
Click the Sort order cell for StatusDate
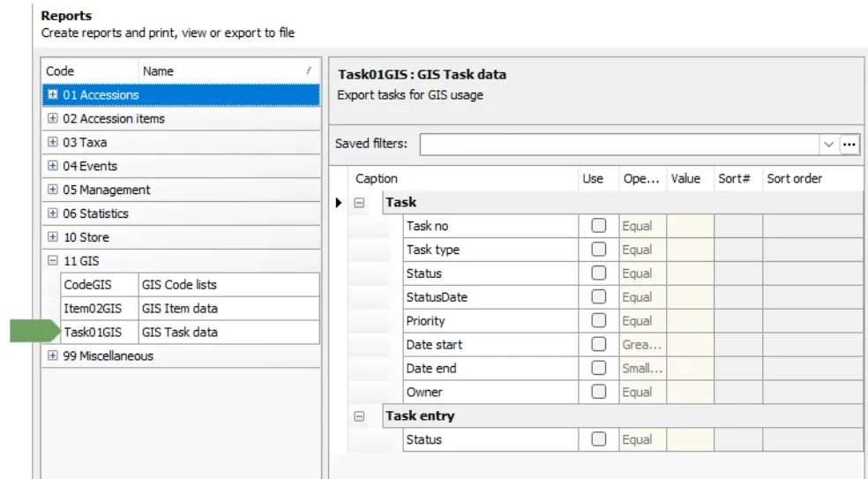[x=812, y=297]
